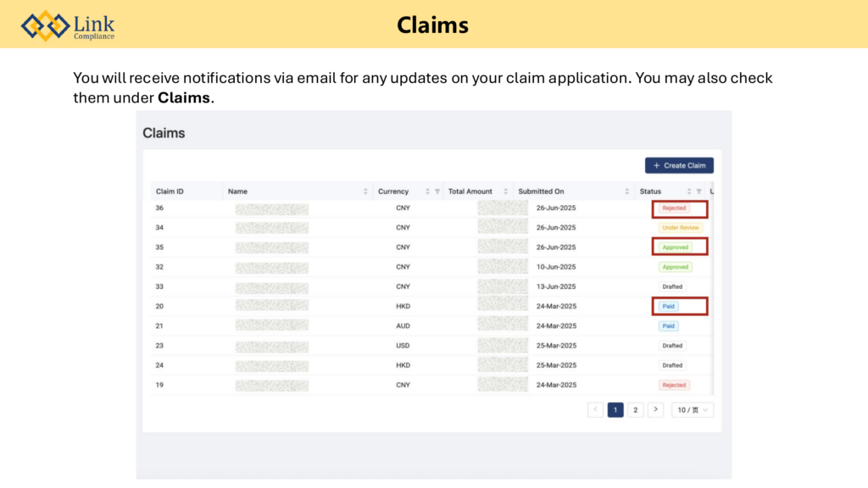Click the Status column sort arrows
868x488 pixels.
click(688, 191)
